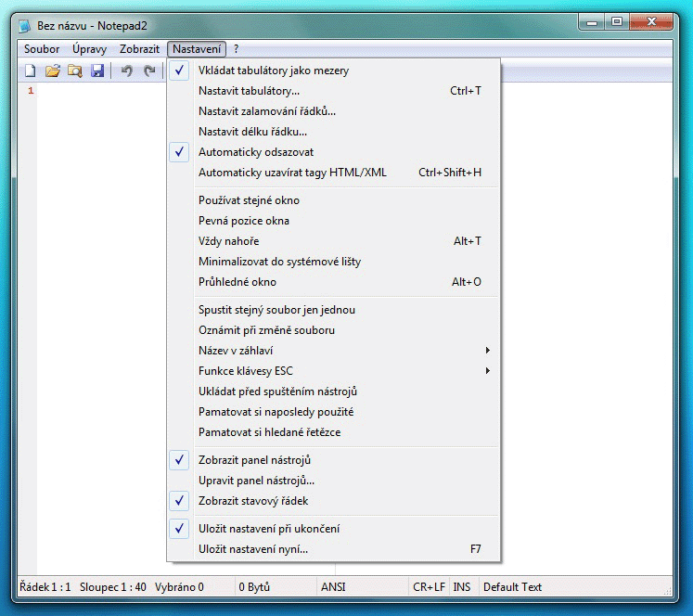Image resolution: width=693 pixels, height=616 pixels.
Task: Click the Notepad2 title bar app icon
Action: coord(25,26)
